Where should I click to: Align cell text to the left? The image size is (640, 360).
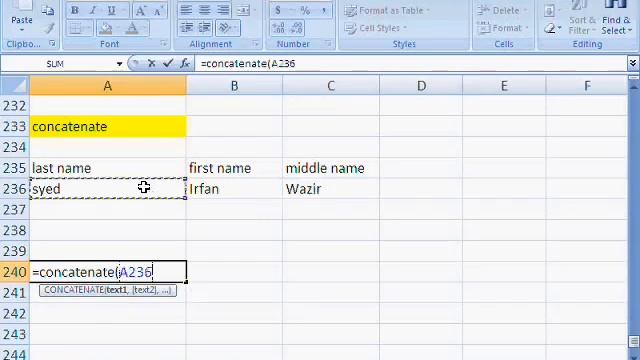pyautogui.click(x=186, y=10)
